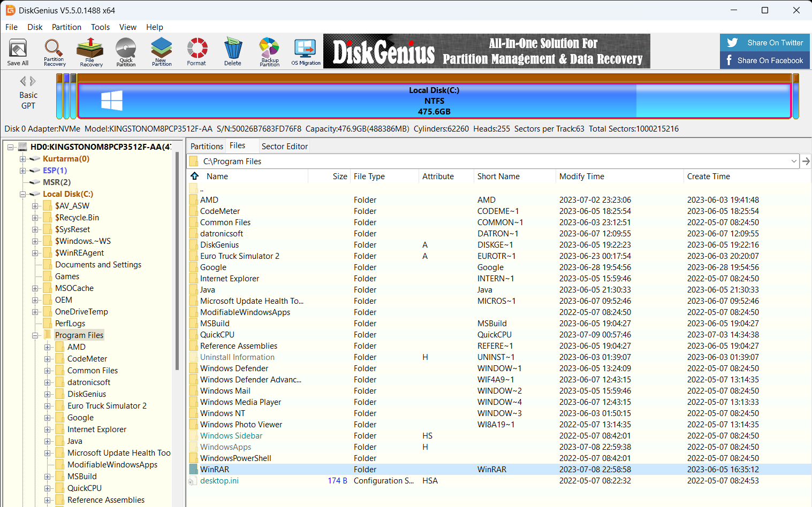Click the Save All icon
The image size is (812, 507).
pyautogui.click(x=18, y=51)
